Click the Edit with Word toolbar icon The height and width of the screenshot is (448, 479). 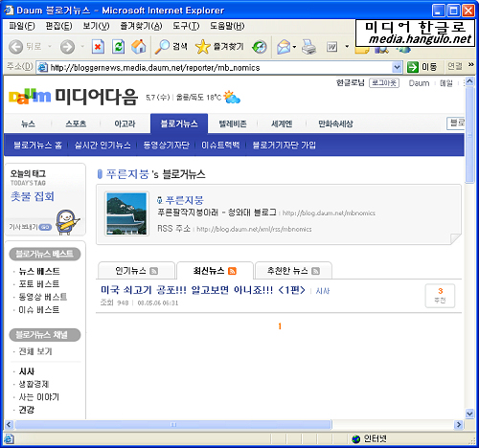point(331,47)
